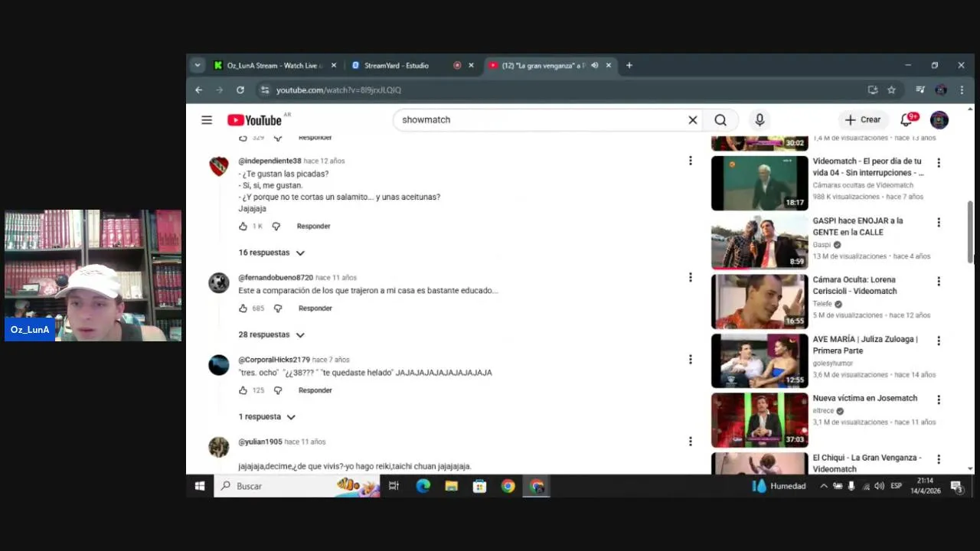Open YouTube notifications bell
Viewport: 980px width, 551px height.
(x=906, y=120)
